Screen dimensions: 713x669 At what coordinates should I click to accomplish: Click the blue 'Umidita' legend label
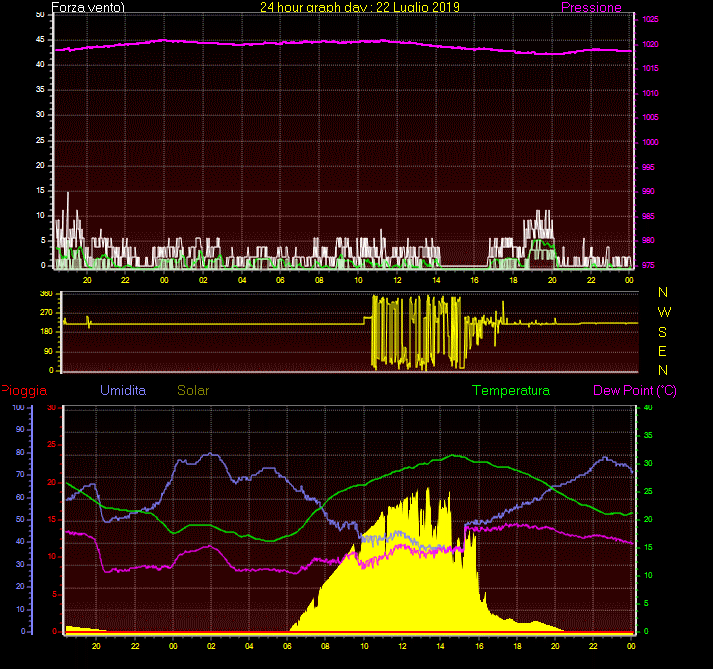(x=123, y=390)
